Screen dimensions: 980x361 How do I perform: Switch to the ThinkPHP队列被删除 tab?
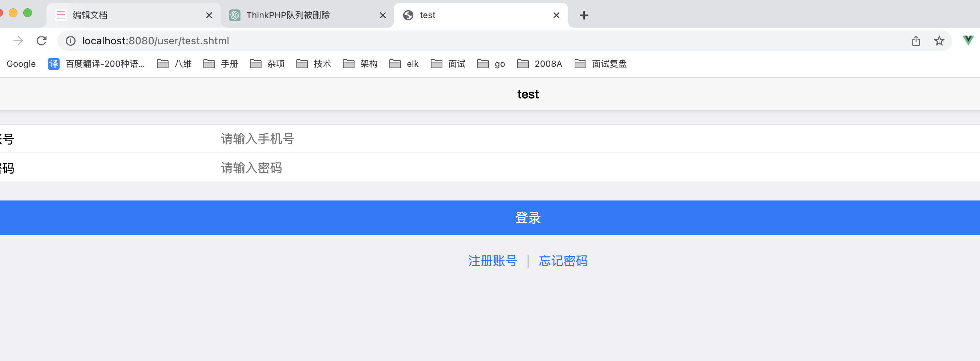point(307,15)
